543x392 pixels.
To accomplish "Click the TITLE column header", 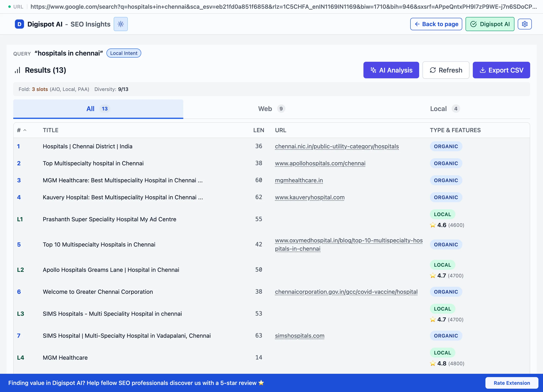I will (x=51, y=130).
